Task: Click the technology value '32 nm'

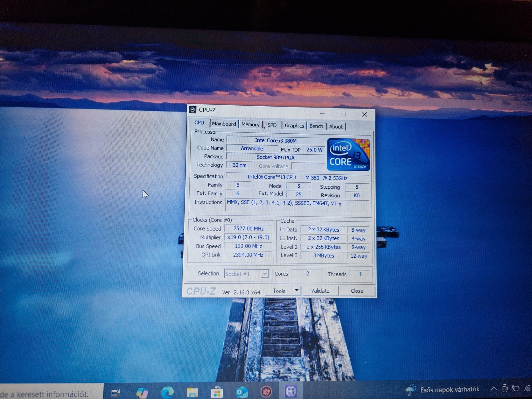Action: [x=239, y=165]
